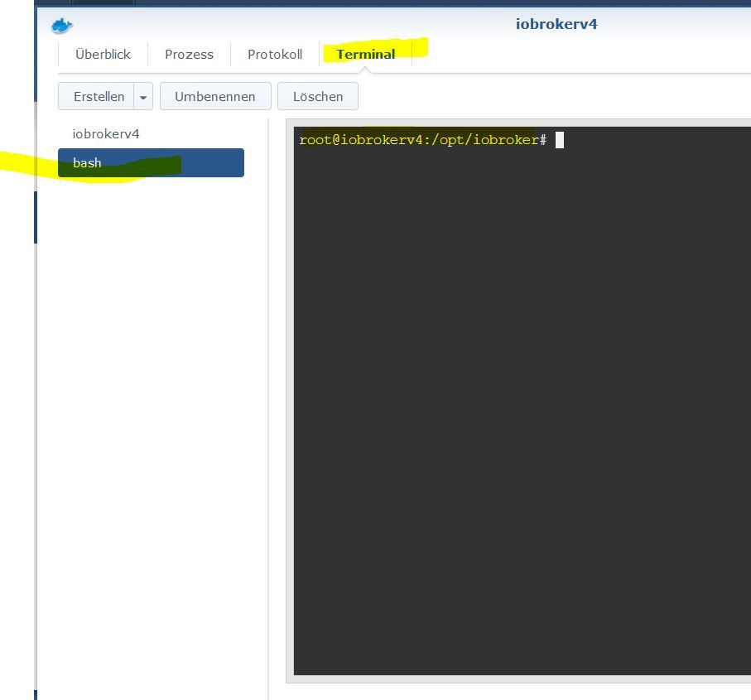
Task: Expand the Erstellen dropdown arrow
Action: pos(143,96)
